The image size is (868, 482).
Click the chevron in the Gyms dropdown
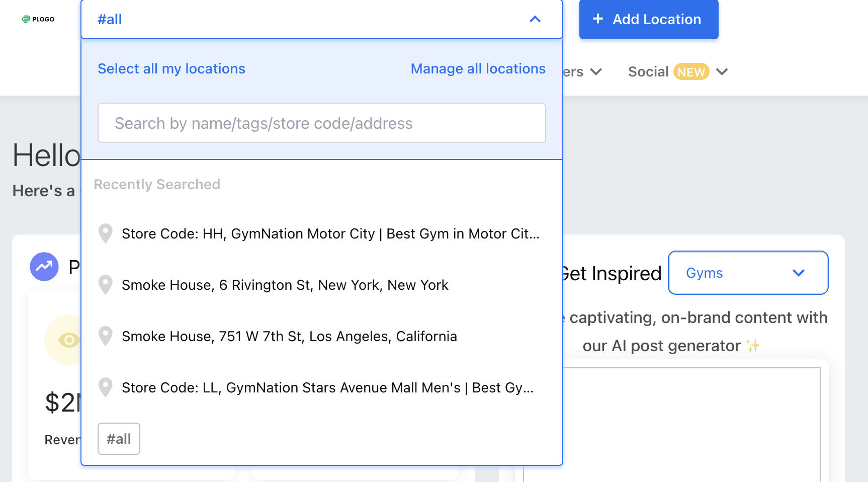pos(799,273)
